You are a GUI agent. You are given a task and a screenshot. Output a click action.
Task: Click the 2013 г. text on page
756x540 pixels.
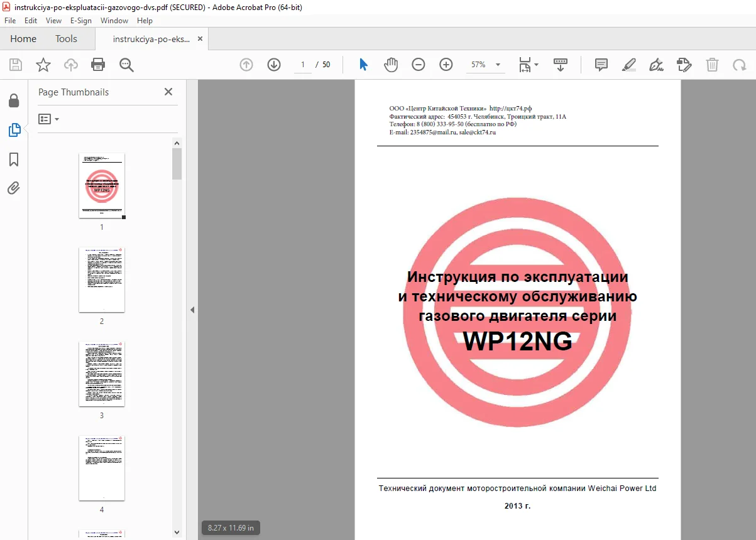(x=518, y=505)
